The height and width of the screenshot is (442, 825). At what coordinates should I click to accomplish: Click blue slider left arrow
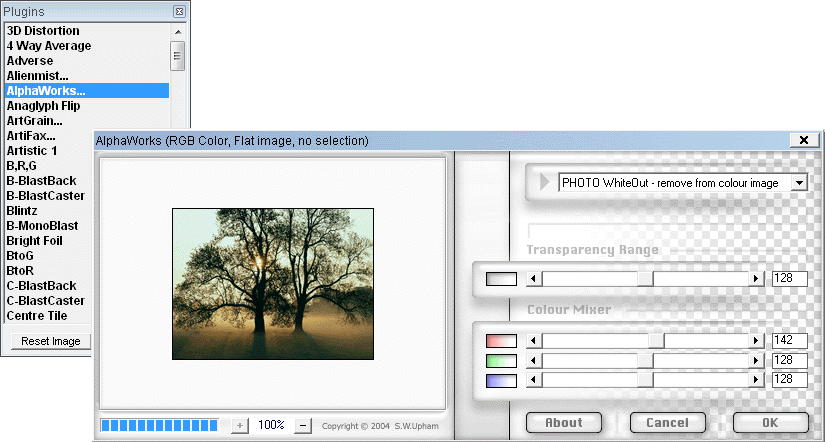pyautogui.click(x=534, y=380)
